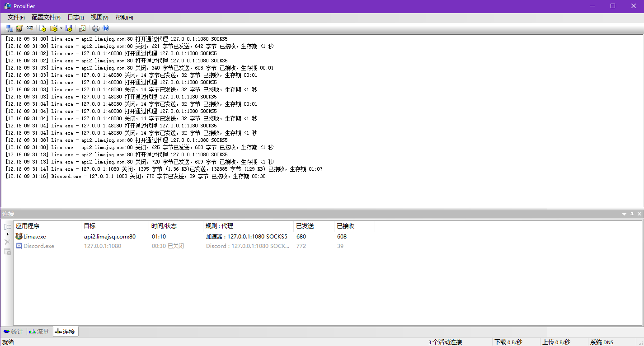Click the sent value 772
The image size is (644, 346).
301,246
